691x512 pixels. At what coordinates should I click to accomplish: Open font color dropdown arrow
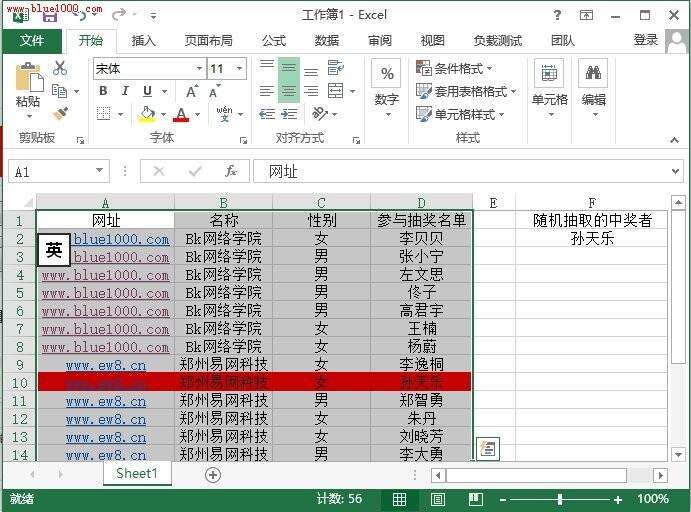[197, 115]
